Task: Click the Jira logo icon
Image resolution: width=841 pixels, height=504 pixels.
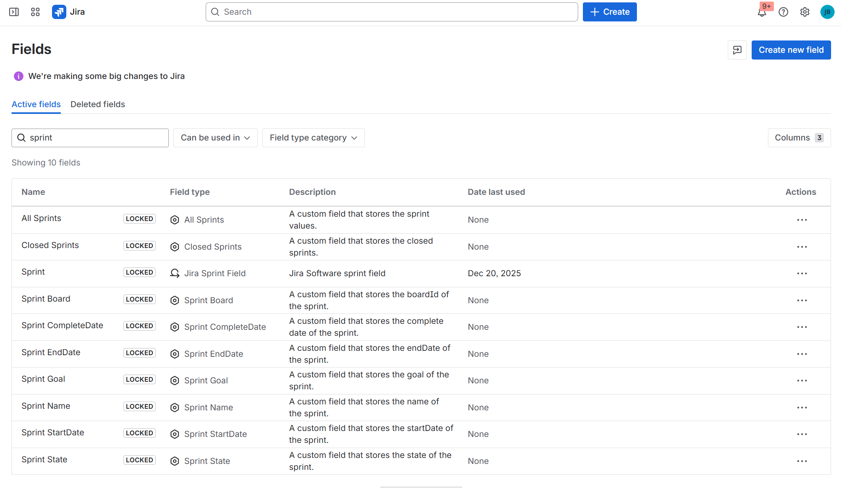Action: point(59,12)
